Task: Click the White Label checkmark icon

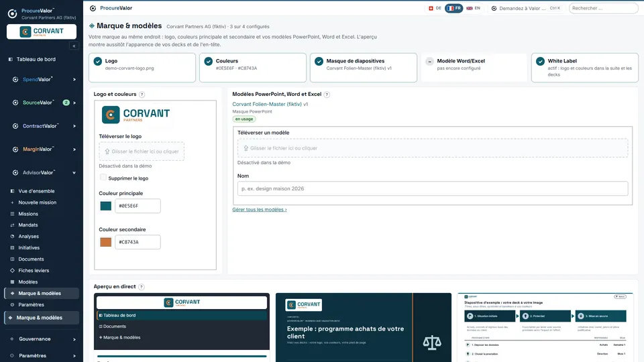Action: pos(541,61)
